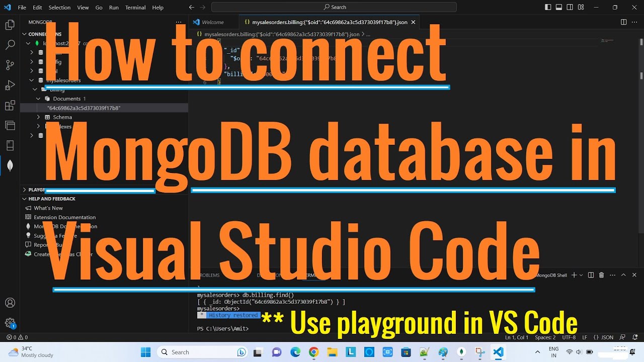
Task: Change encoding via UTF-8 status item
Action: pos(569,337)
